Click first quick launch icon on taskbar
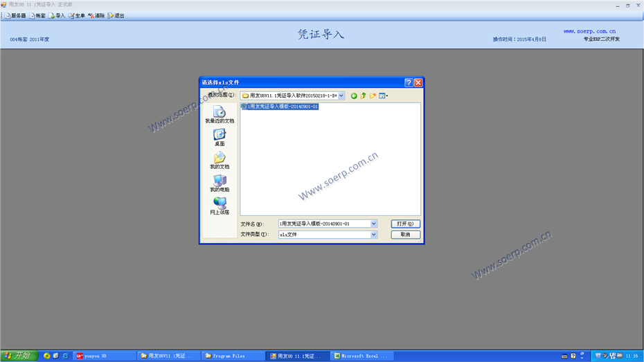Image resolution: width=644 pixels, height=362 pixels. 46,356
